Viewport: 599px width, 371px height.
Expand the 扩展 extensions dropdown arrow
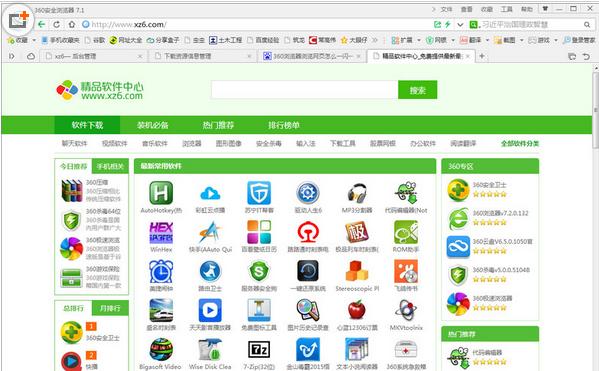pos(419,40)
